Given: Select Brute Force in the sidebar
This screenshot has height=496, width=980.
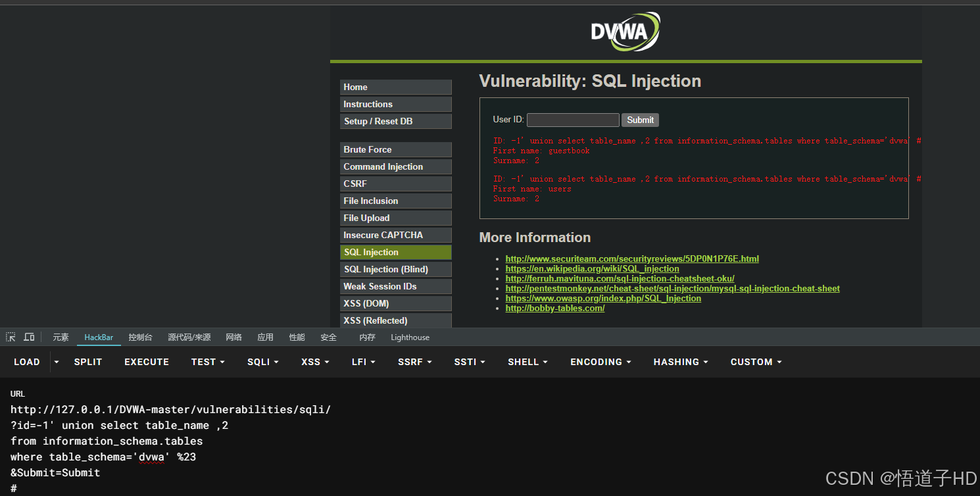Looking at the screenshot, I should (396, 149).
